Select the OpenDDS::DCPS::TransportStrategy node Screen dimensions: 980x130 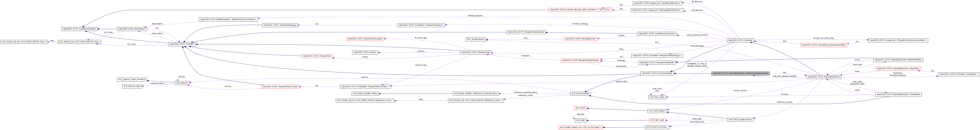tap(280, 25)
